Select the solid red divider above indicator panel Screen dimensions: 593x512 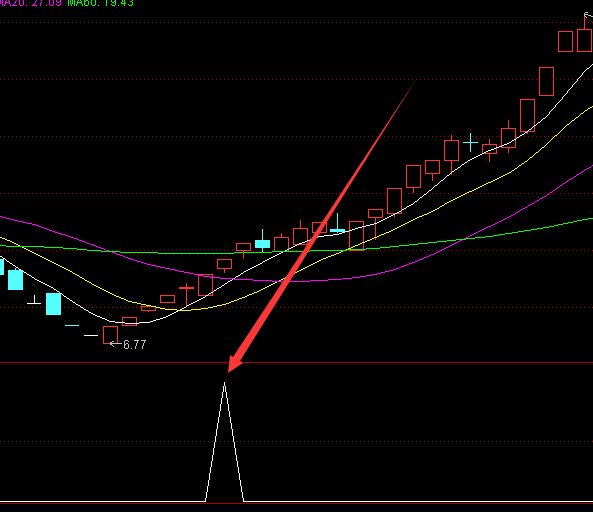296,363
